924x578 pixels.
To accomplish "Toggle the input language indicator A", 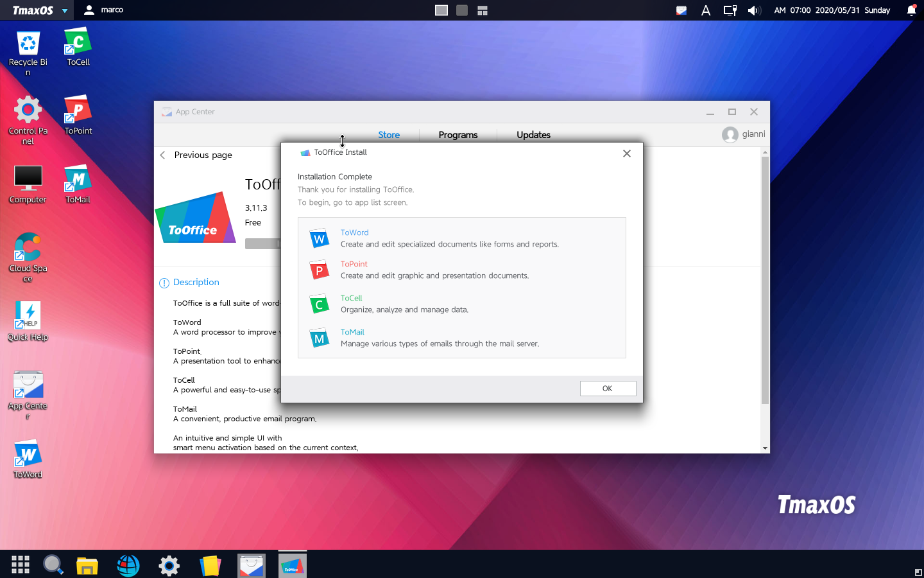I will point(706,10).
